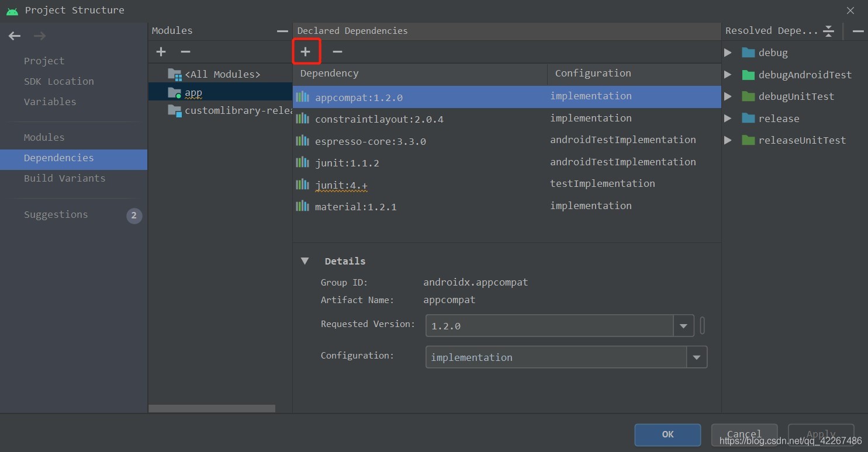This screenshot has height=452, width=868.
Task: Click the Configuration implementation field
Action: coord(556,357)
